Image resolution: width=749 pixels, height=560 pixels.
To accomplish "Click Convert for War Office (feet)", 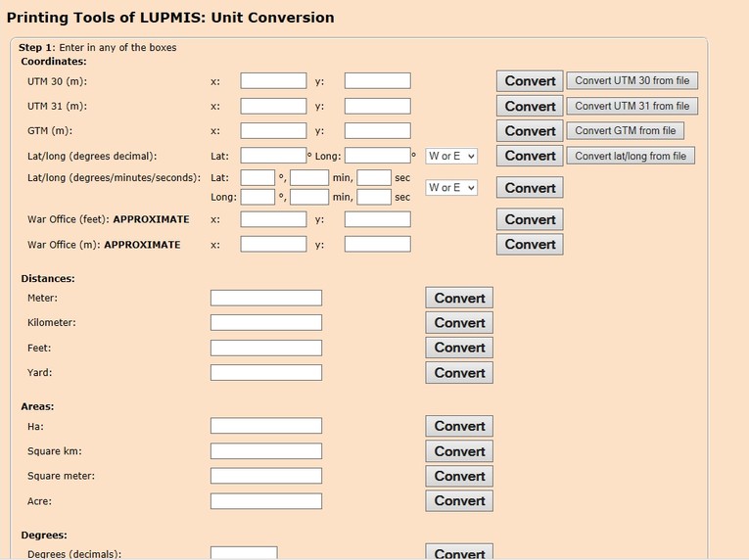I will click(530, 219).
